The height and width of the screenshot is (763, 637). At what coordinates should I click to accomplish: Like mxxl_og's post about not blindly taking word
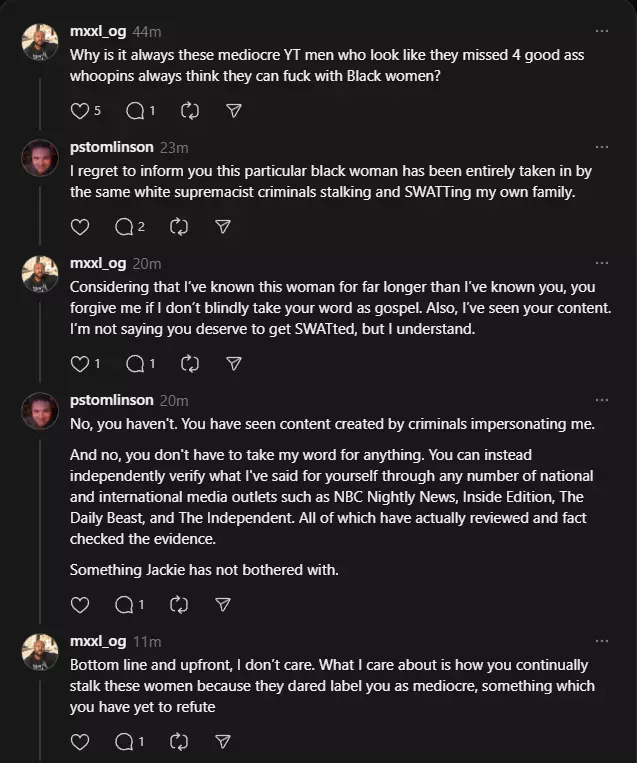point(80,363)
